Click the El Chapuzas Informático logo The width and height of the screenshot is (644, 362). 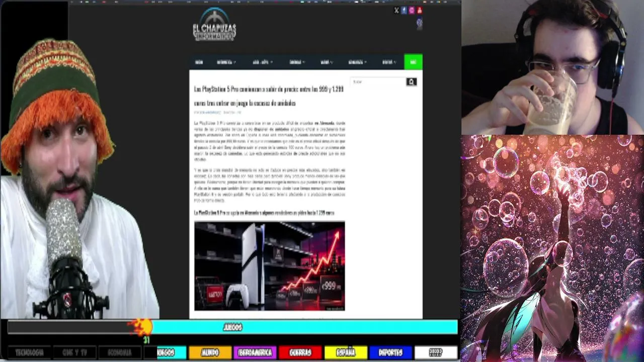point(214,24)
